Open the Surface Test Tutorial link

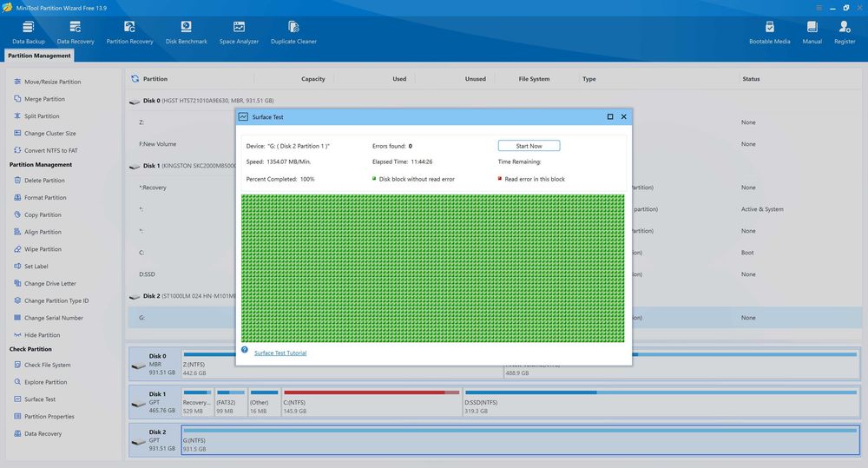coord(280,353)
